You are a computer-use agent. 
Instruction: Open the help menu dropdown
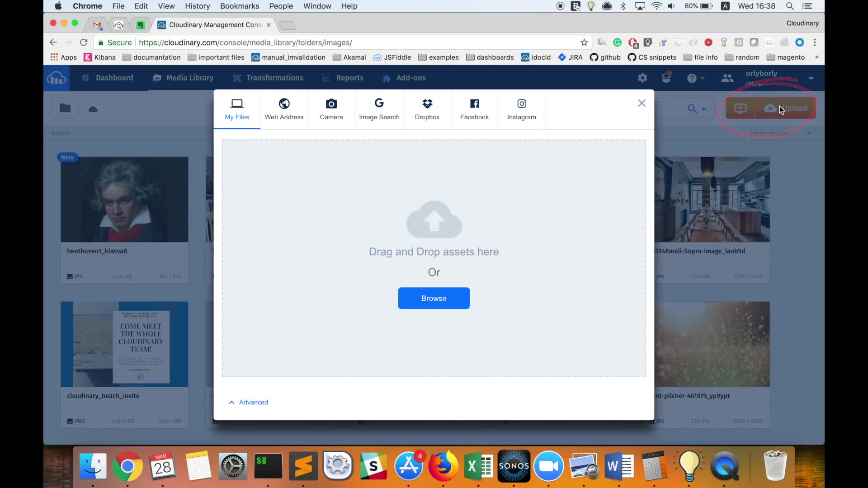pos(702,78)
